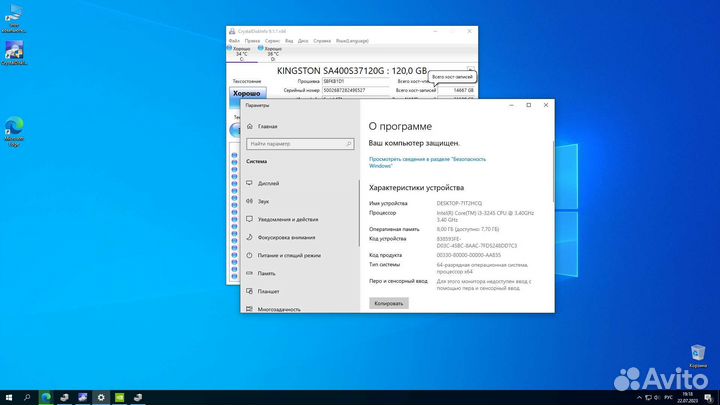The height and width of the screenshot is (405, 720).
Task: Click the Intel Core i3 processor value
Action: pos(485,216)
